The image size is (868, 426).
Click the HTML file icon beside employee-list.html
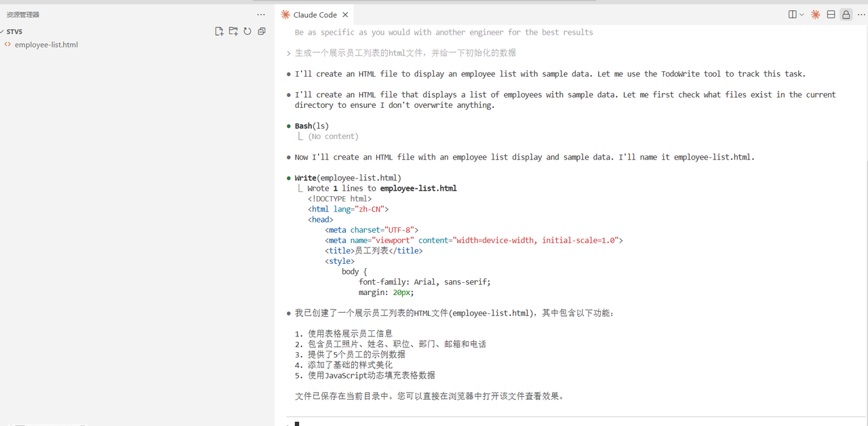tap(7, 44)
